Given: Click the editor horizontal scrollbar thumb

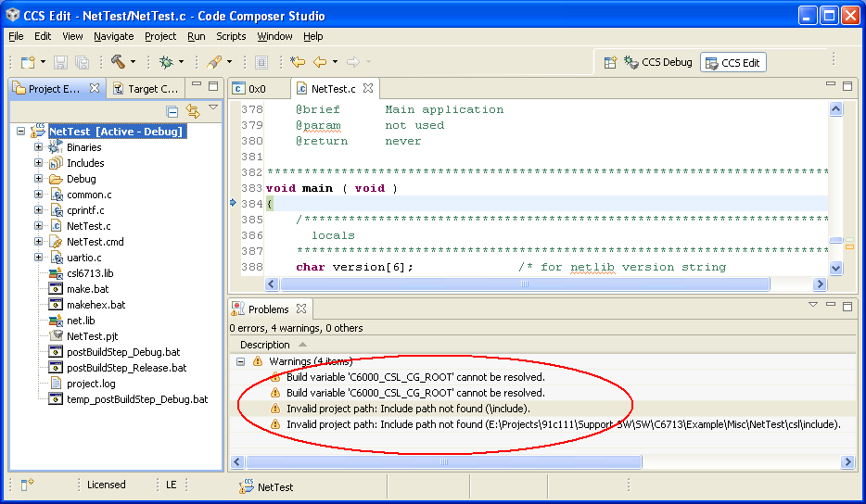Looking at the screenshot, I should pos(525,283).
